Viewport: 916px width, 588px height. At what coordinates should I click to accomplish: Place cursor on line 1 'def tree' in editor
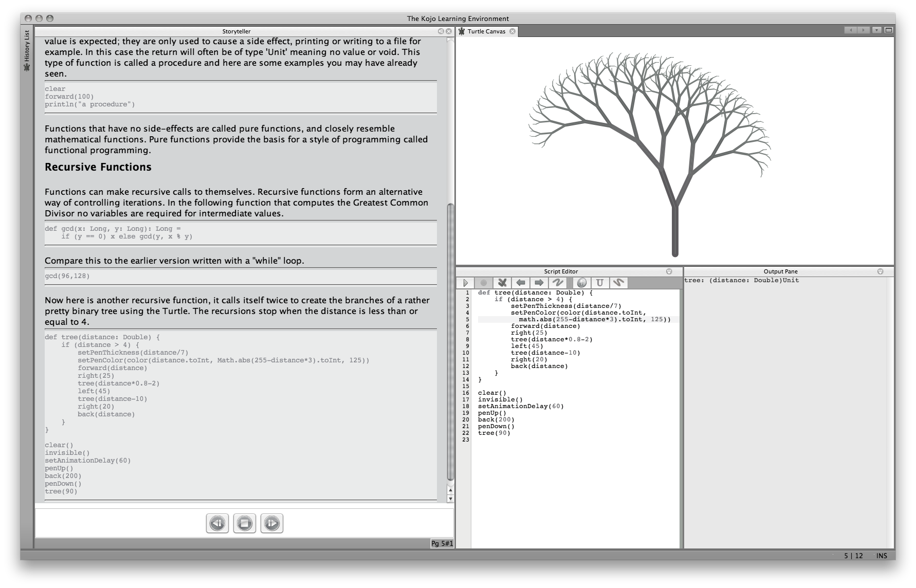[x=535, y=292]
